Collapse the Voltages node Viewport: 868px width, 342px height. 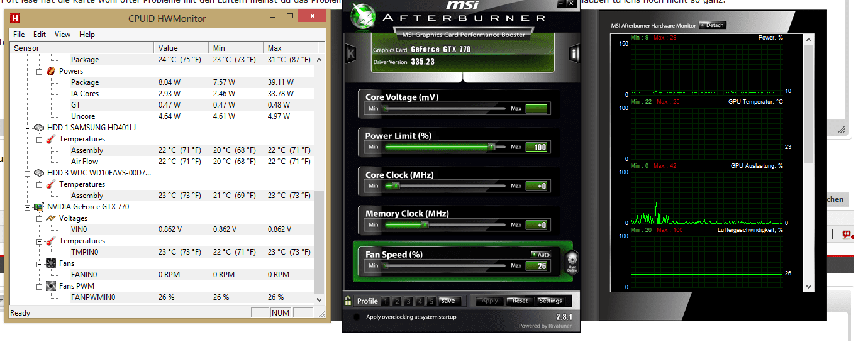pos(39,218)
